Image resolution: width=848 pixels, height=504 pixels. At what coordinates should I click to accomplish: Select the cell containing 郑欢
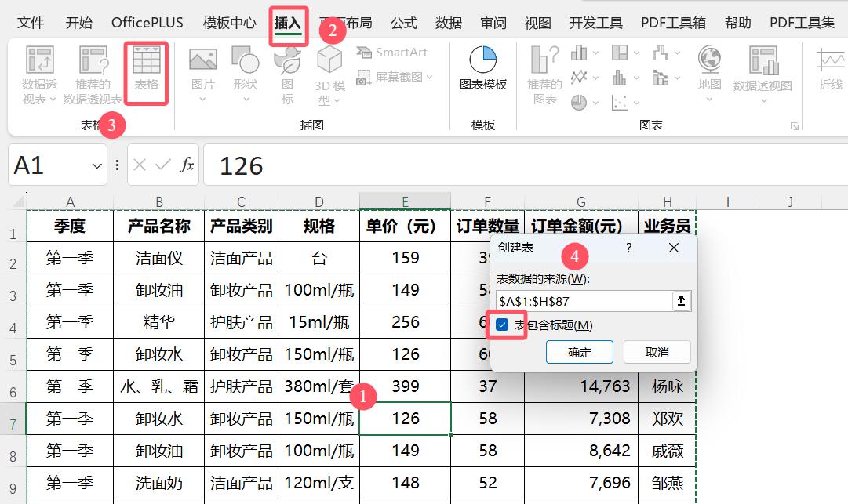point(667,419)
